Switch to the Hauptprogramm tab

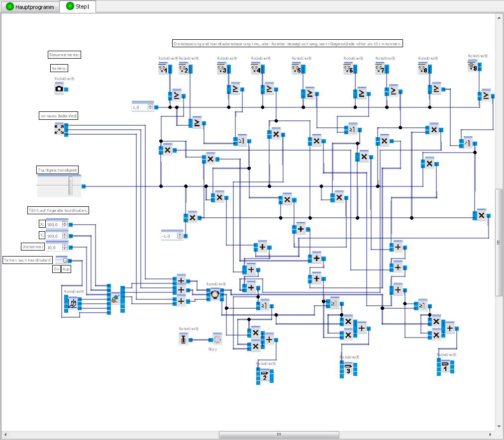click(x=30, y=6)
